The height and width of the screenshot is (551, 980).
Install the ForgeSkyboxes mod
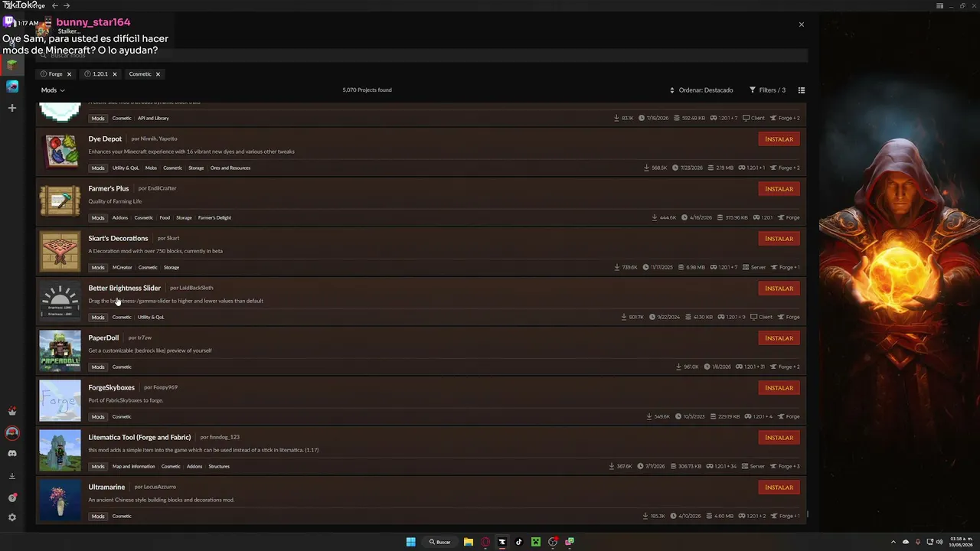coord(779,388)
